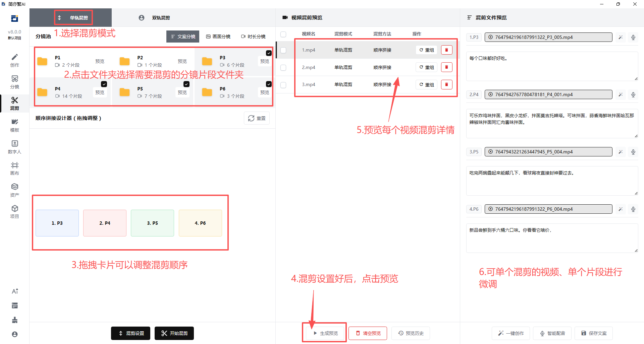Toggle the select-all checkbox in video list header
Viewport: 644px width, 344px height.
(x=283, y=34)
